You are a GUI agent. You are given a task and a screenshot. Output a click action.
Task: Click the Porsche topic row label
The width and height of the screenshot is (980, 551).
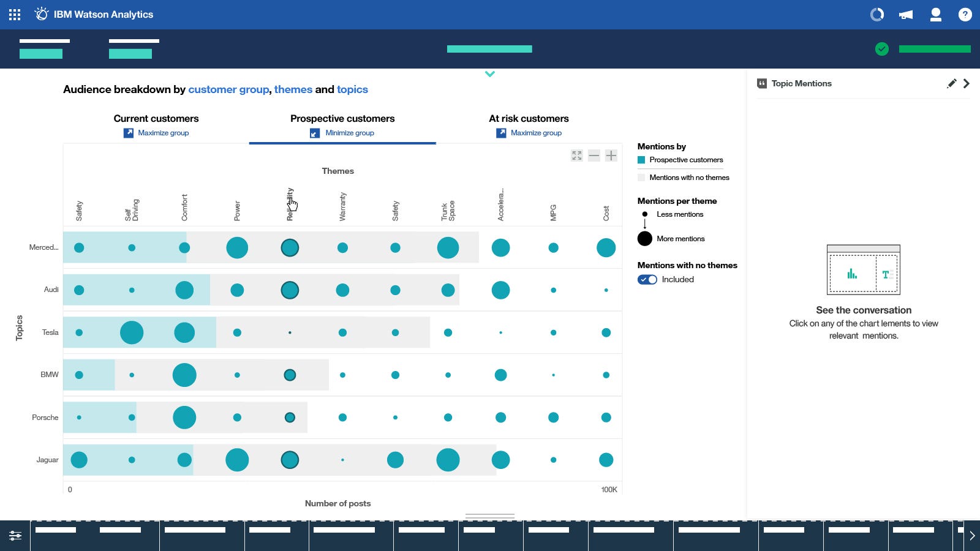[x=45, y=418]
